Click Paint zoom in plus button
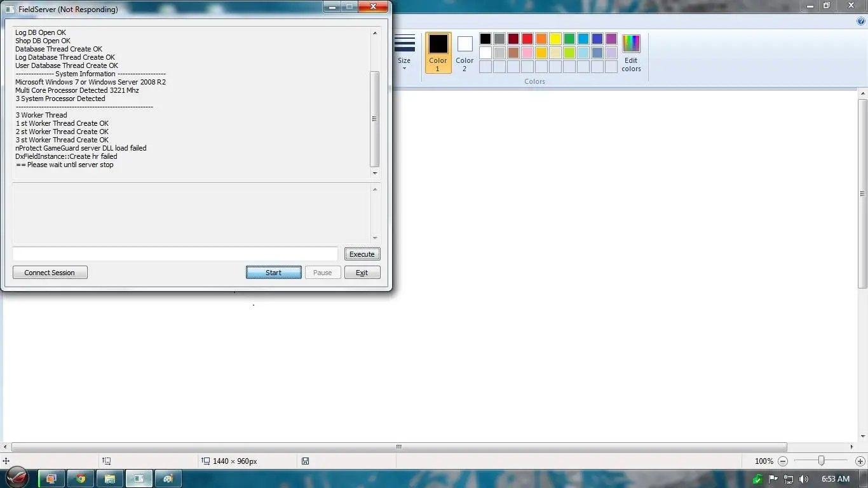 tap(860, 461)
